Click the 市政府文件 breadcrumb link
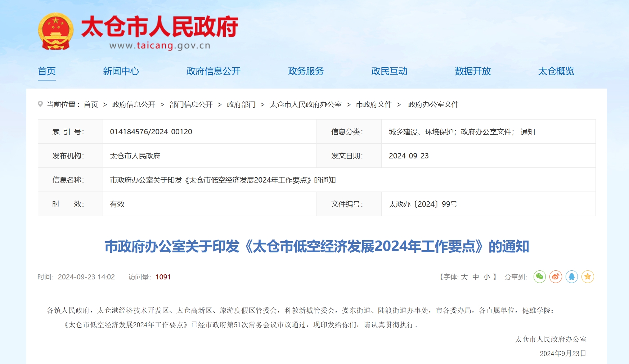This screenshot has height=364, width=629. pos(374,104)
